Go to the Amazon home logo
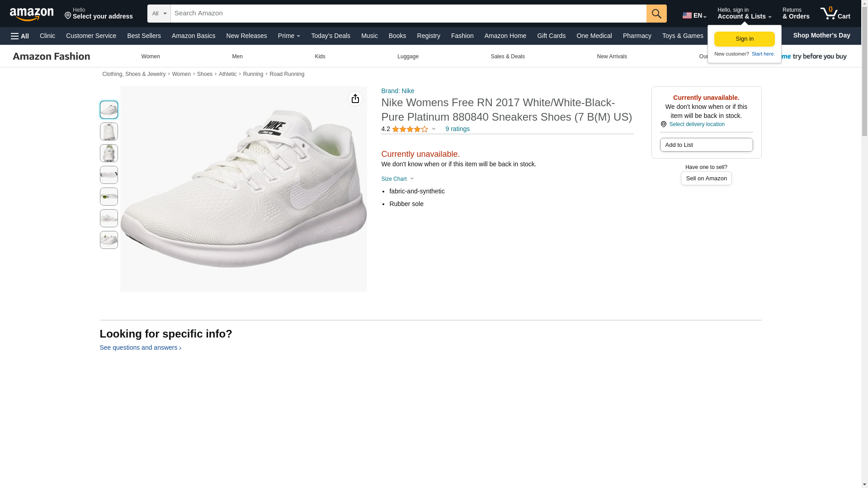 (x=32, y=14)
